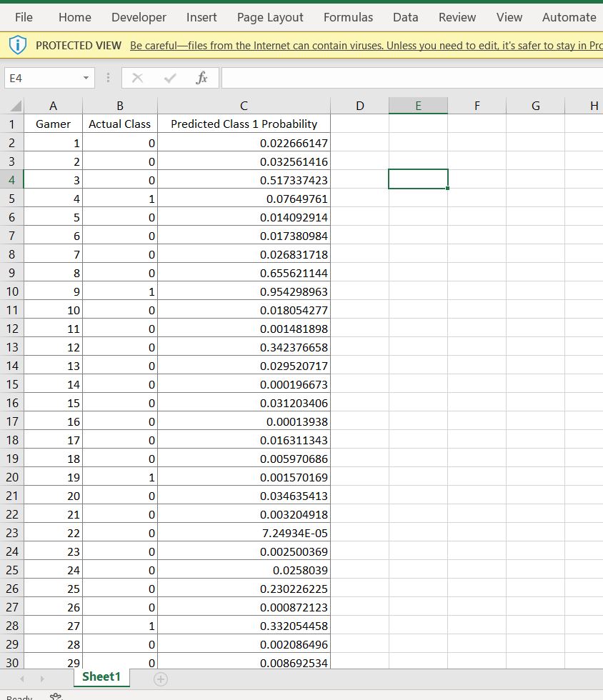Switch to the Developer ribbon tab
603x700 pixels.
point(138,17)
